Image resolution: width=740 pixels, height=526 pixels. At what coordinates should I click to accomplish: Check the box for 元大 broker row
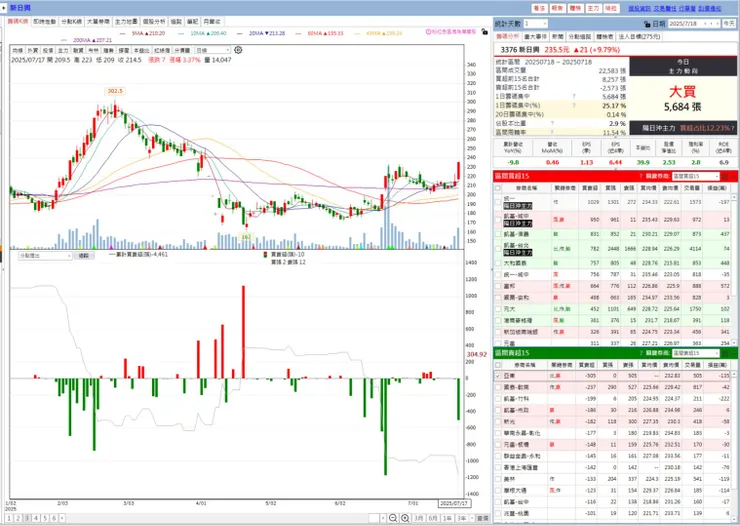coord(498,309)
